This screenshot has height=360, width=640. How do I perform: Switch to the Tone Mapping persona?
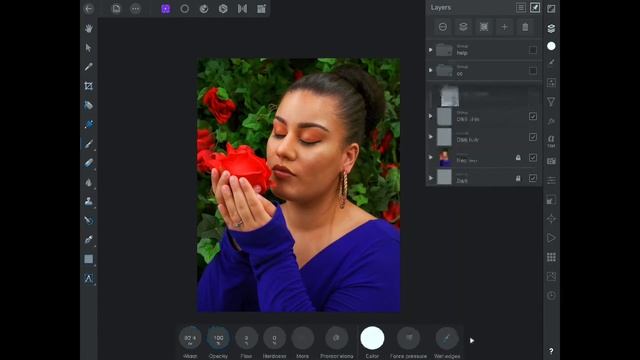(x=242, y=9)
